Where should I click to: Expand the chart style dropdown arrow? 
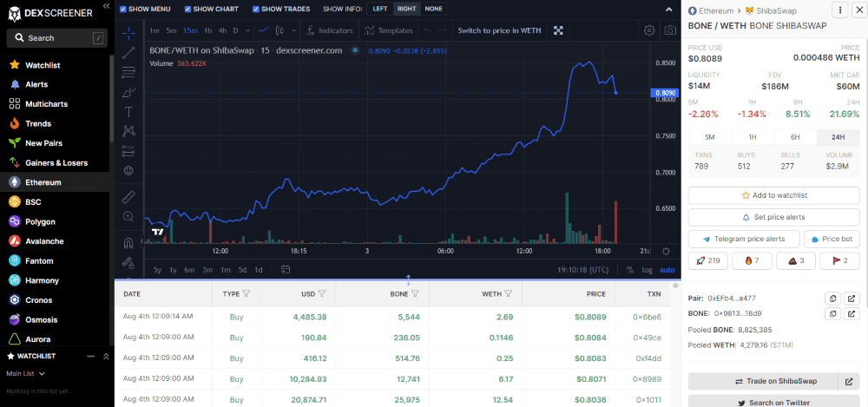[294, 30]
